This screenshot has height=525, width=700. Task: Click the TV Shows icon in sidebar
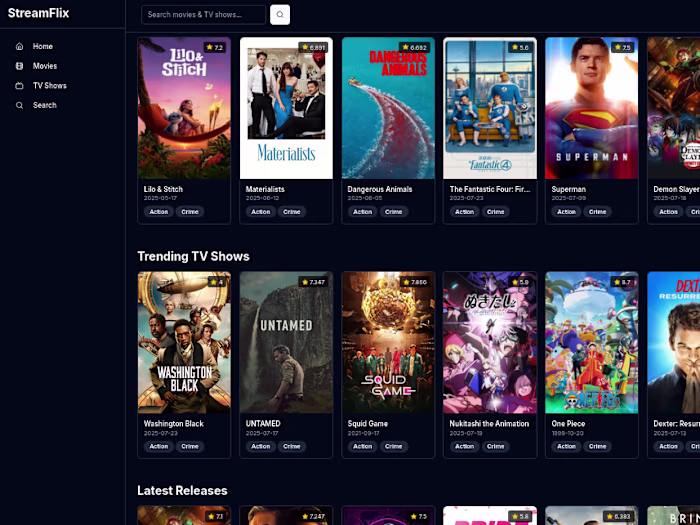click(19, 85)
